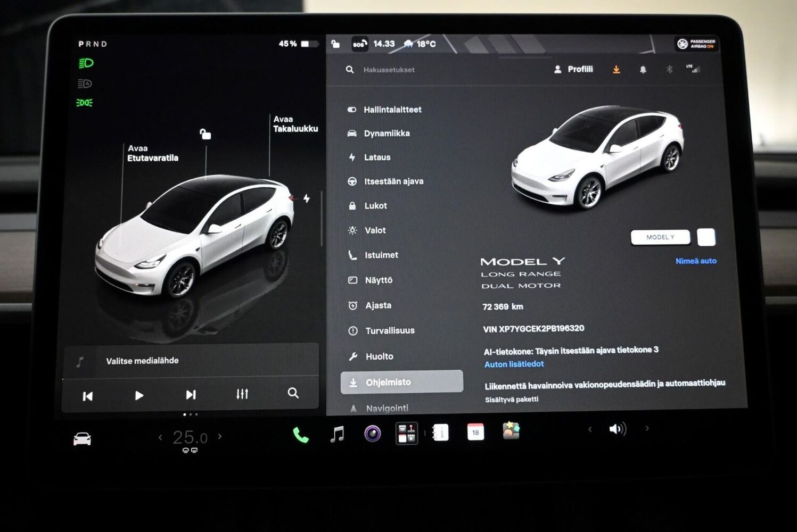Tap the PRND gear indicator
This screenshot has height=532, width=797.
[x=93, y=44]
